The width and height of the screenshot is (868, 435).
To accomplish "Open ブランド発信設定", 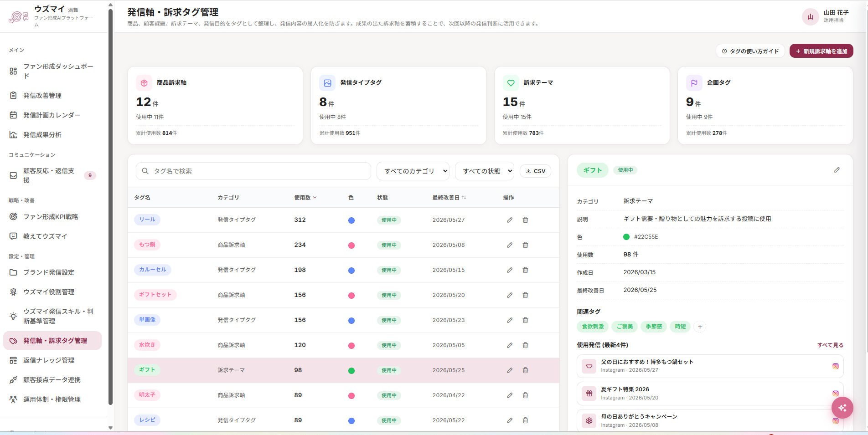I will [x=52, y=272].
